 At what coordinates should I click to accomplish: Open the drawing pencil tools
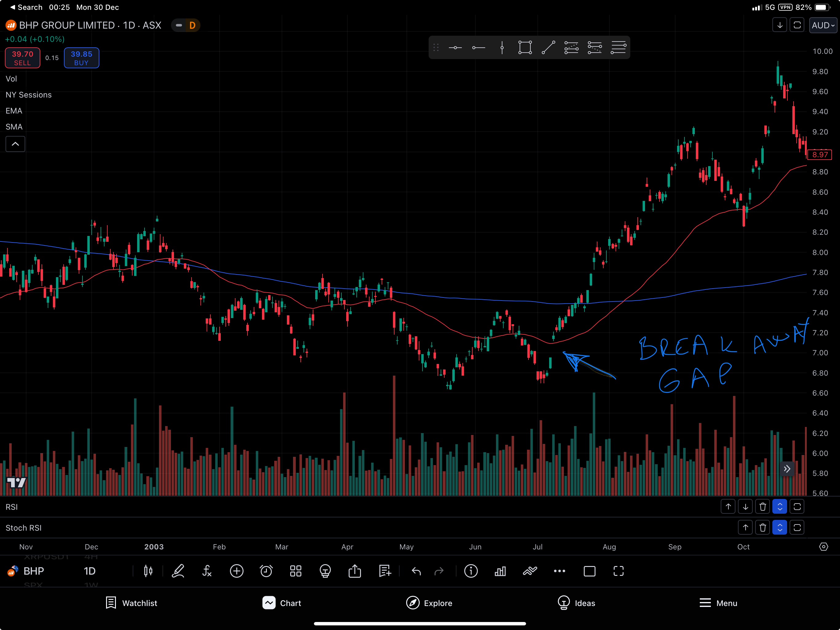178,571
